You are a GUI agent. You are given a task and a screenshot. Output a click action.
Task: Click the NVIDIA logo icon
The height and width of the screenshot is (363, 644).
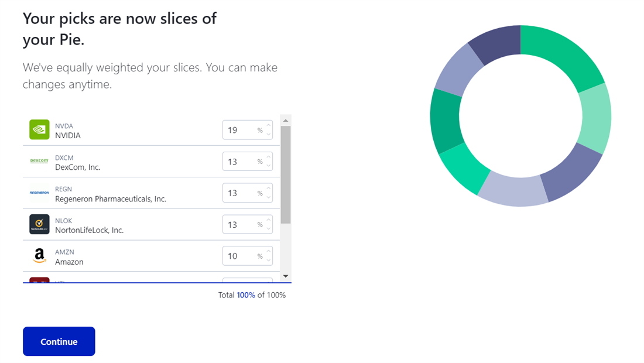click(39, 130)
